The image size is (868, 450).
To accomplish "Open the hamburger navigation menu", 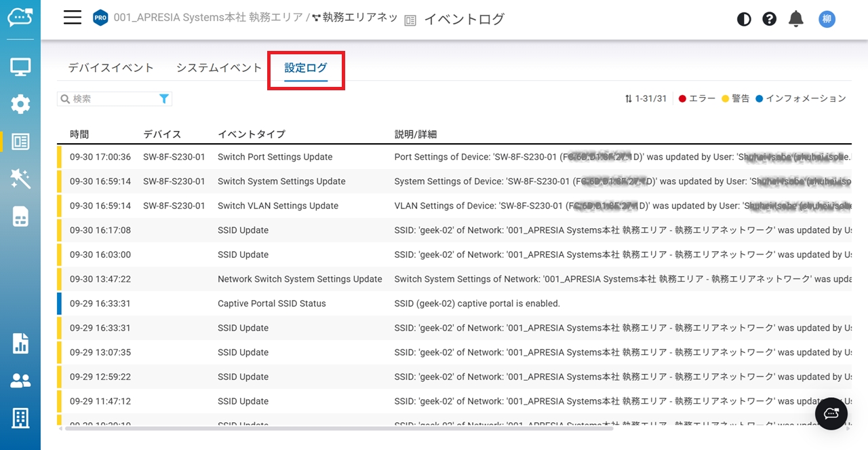I will (73, 18).
